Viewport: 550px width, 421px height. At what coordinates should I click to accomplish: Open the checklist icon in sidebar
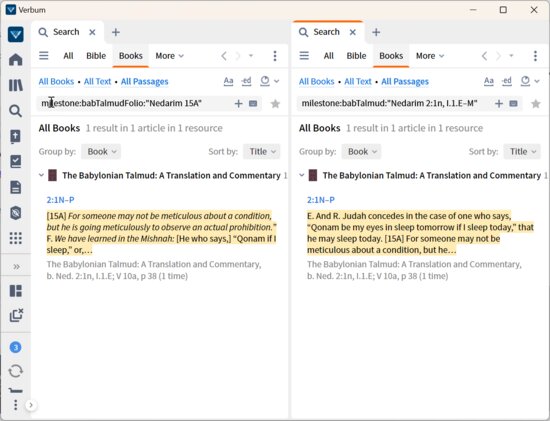15,162
